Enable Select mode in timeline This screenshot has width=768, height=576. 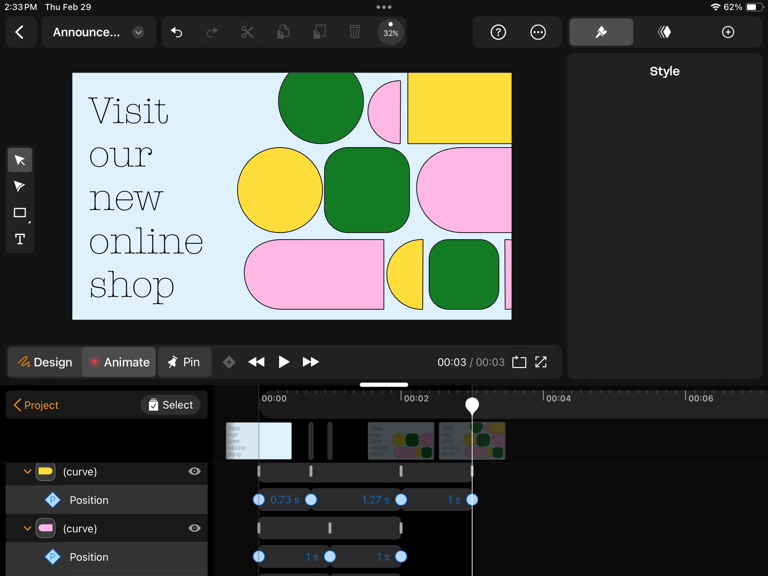pos(170,405)
